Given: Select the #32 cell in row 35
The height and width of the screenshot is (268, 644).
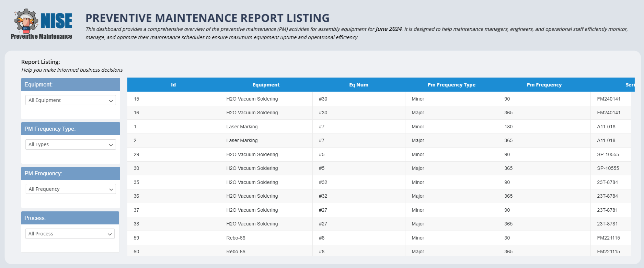Looking at the screenshot, I should [x=323, y=182].
